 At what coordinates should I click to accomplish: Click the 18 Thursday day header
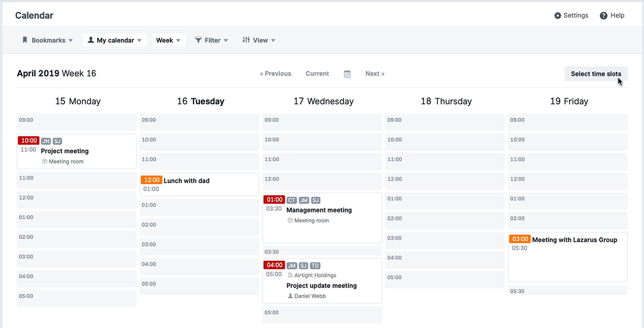tap(446, 101)
